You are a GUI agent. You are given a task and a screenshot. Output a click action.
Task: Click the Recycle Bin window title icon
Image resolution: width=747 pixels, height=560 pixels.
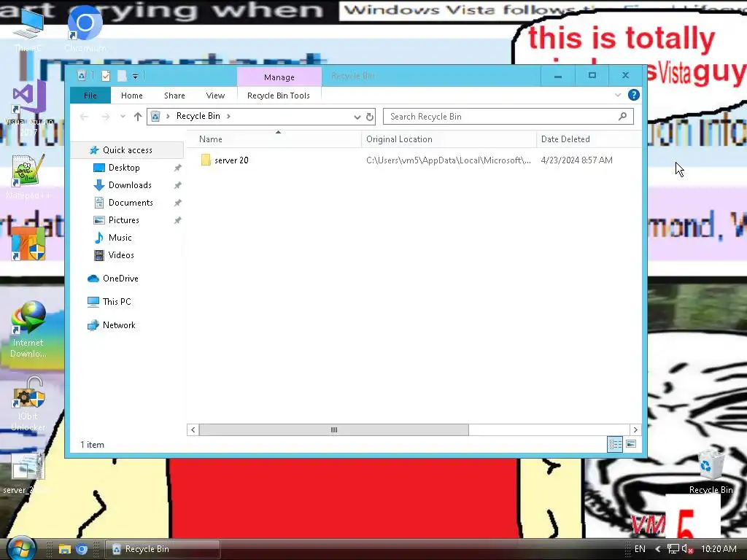coord(82,76)
